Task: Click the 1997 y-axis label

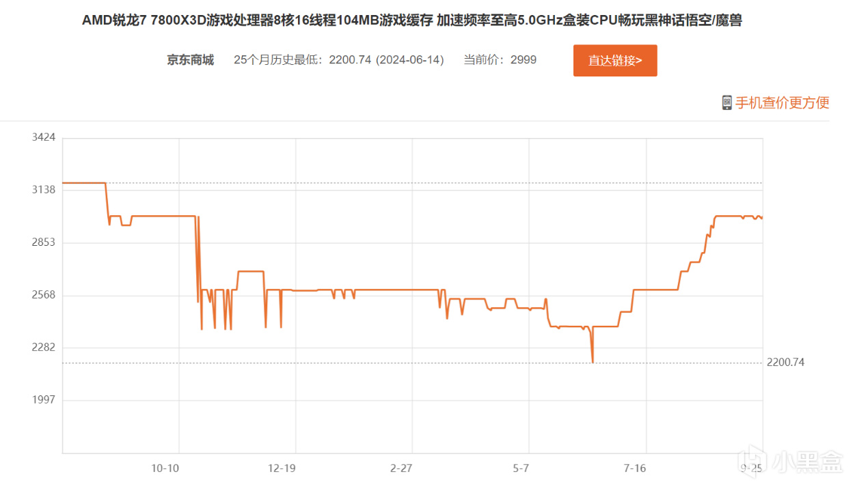Action: coord(44,400)
